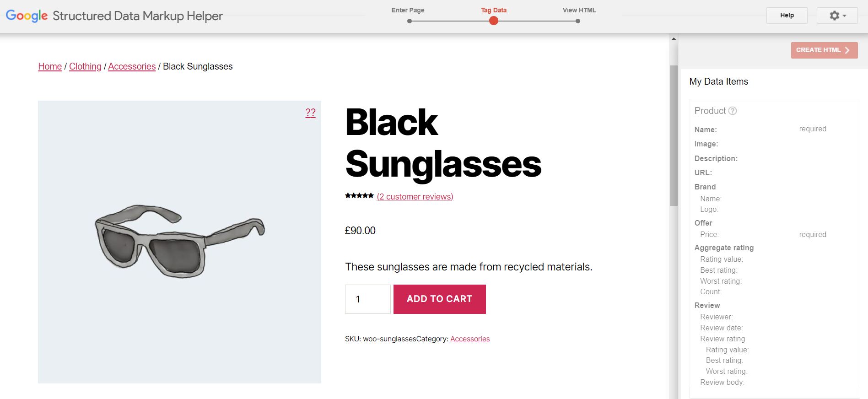Click the Accessories category link near SKU
Screen dimensions: 868x399
pos(470,339)
